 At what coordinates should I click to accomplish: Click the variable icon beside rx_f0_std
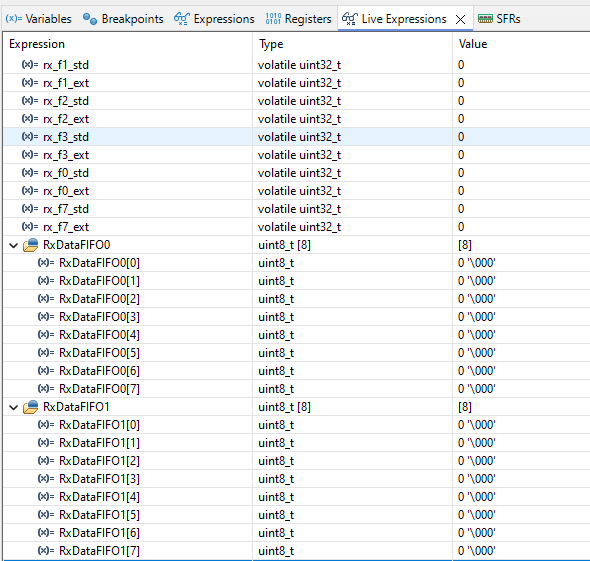(30, 173)
